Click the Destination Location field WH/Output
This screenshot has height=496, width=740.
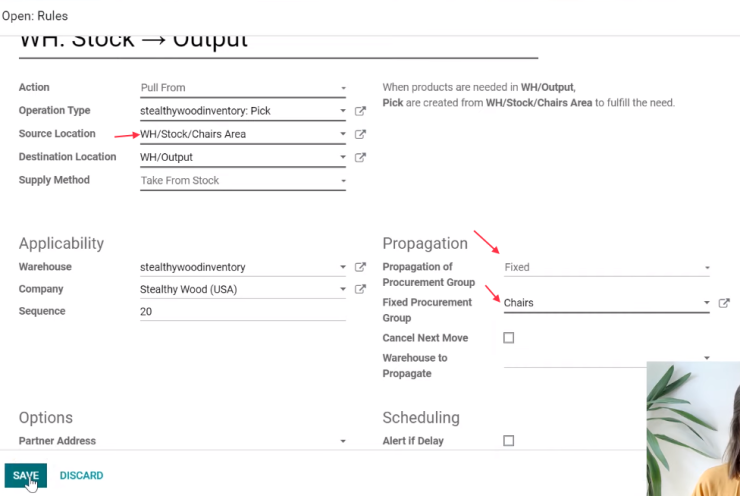(x=243, y=157)
